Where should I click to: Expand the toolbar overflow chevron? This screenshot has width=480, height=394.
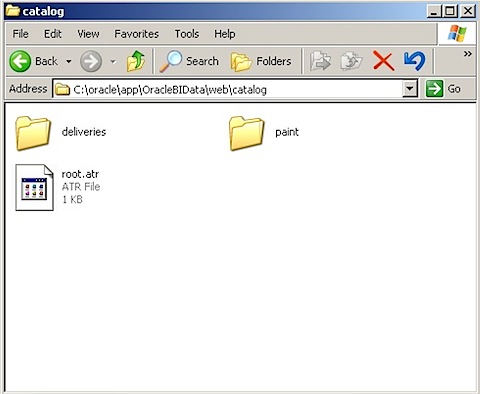468,54
